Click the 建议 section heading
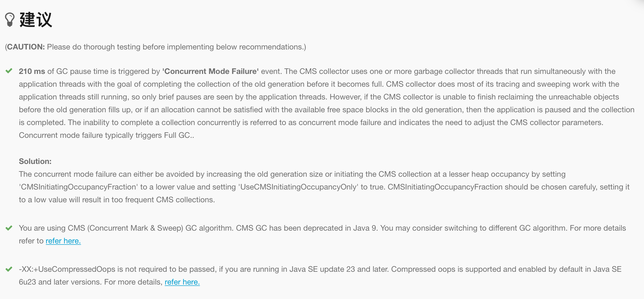This screenshot has width=644, height=299. 36,20
